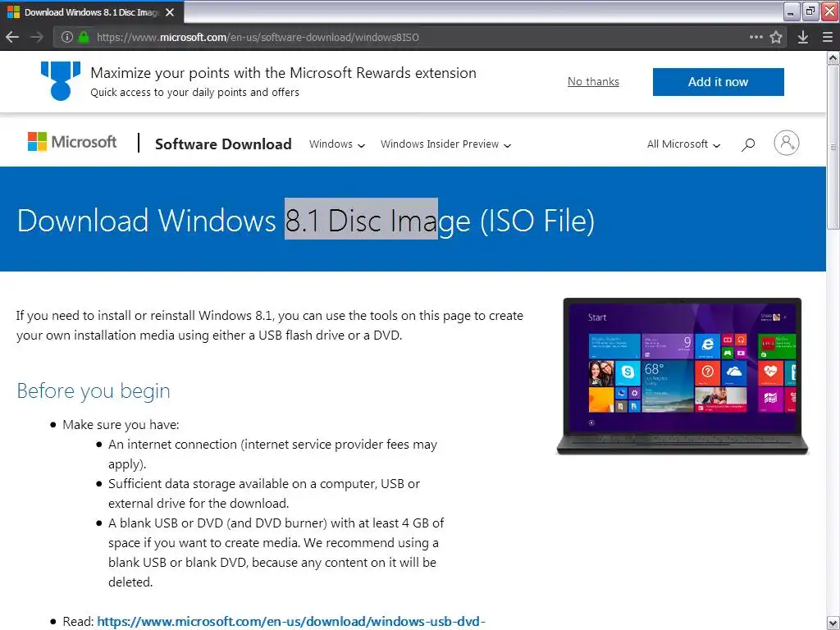The image size is (840, 630).
Task: Click the Microsoft Rewards medal icon
Action: tap(61, 81)
